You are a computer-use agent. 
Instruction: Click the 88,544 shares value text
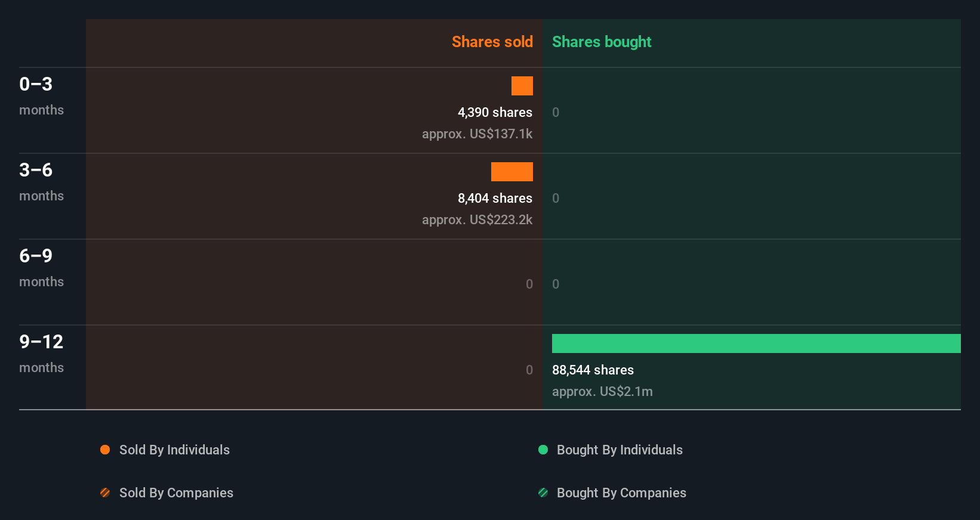point(593,370)
